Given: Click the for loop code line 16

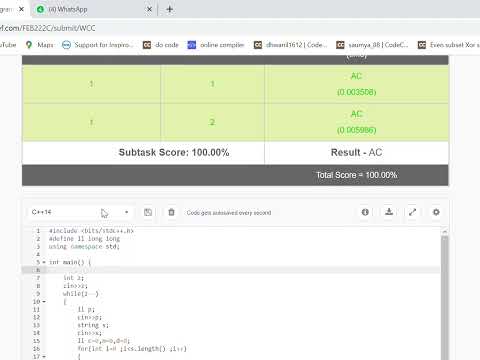Looking at the screenshot, I should [x=132, y=349].
